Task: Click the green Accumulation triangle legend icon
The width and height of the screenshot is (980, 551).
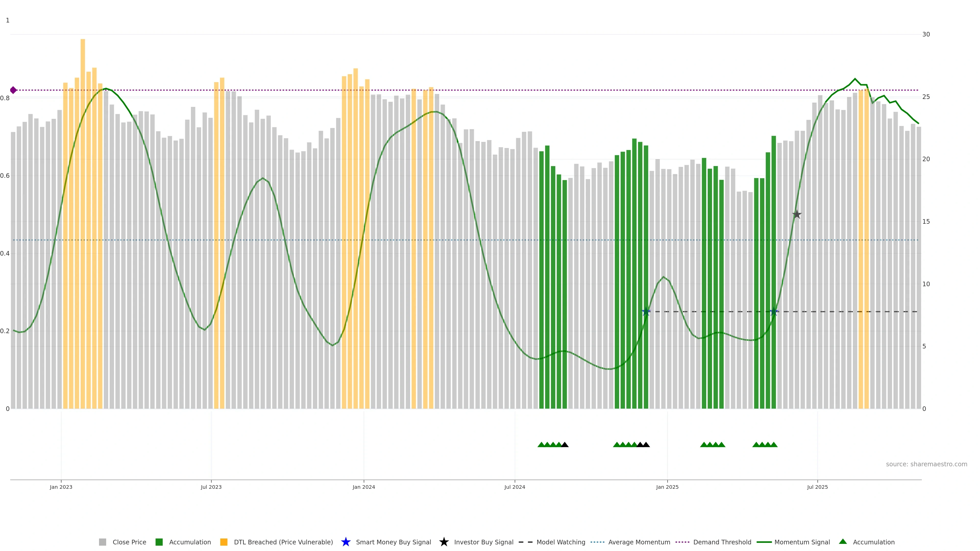Action: coord(843,542)
